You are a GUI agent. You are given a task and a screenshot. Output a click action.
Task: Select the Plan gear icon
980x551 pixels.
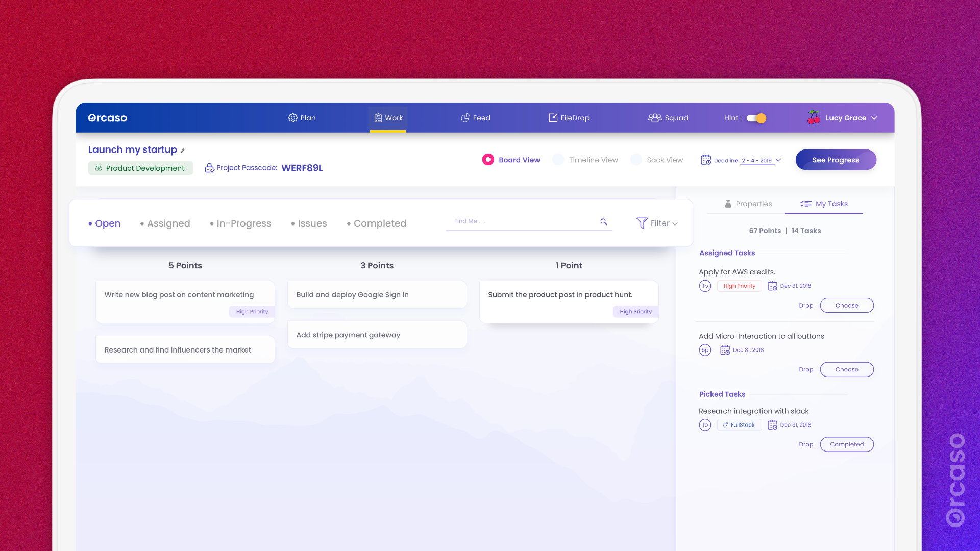[293, 118]
